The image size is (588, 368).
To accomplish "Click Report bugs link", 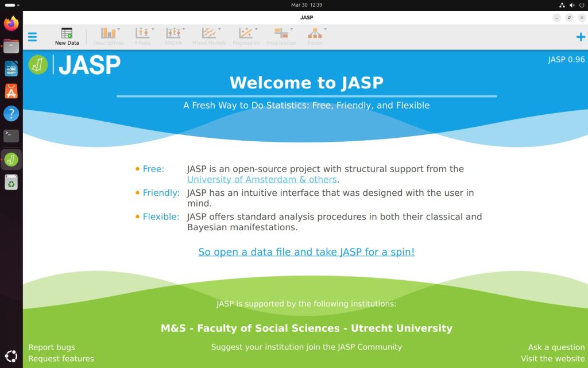I will tap(52, 347).
